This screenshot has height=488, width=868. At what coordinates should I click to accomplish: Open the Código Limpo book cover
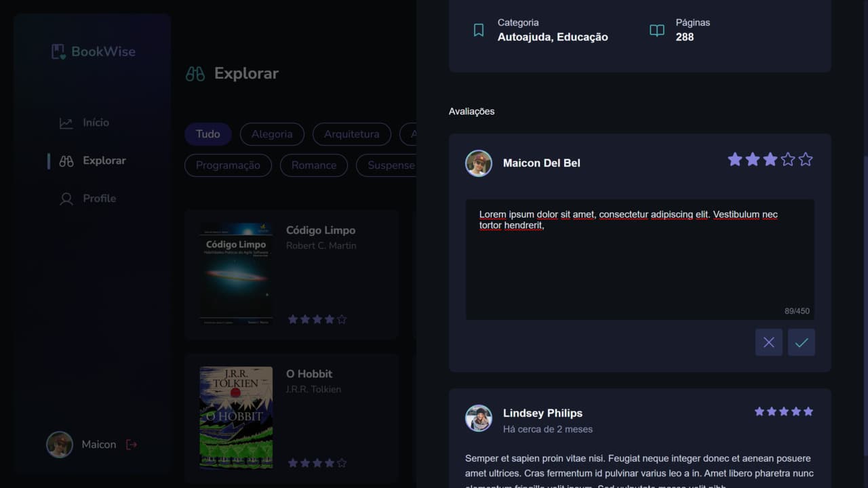point(235,273)
